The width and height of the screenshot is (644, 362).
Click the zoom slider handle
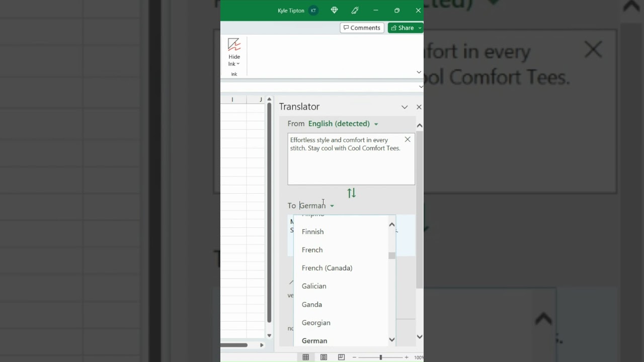[380, 357]
